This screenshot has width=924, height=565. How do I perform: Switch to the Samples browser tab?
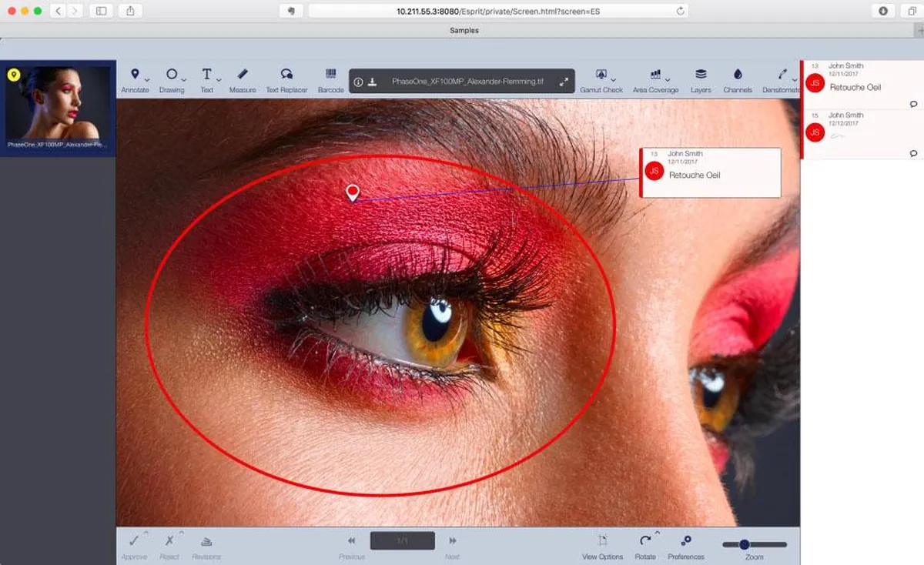pos(464,31)
